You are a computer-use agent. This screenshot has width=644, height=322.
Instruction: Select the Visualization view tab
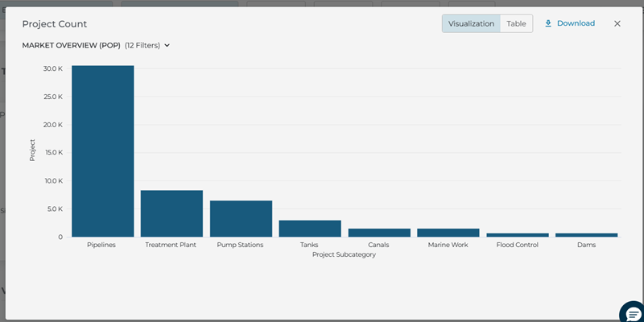471,24
